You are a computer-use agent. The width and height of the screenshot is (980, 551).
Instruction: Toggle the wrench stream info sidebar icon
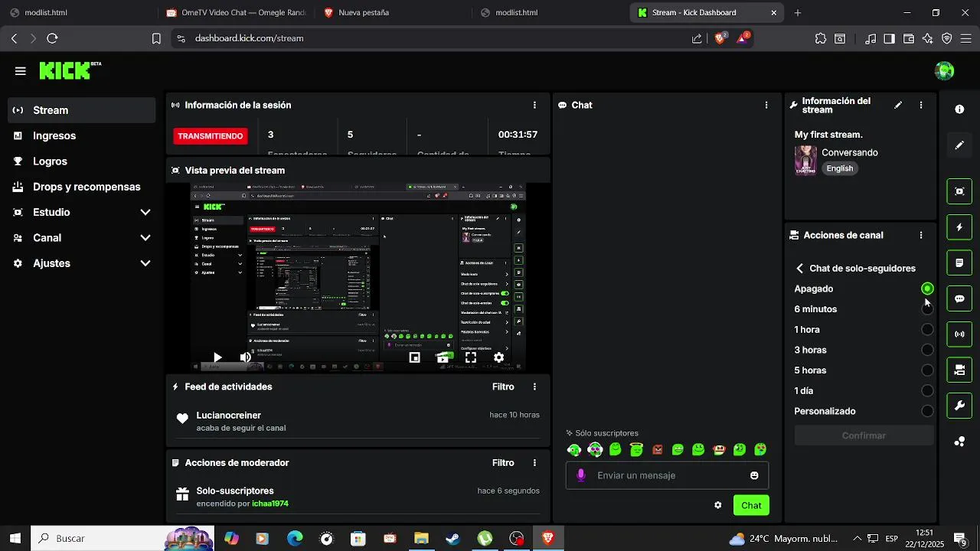point(959,406)
